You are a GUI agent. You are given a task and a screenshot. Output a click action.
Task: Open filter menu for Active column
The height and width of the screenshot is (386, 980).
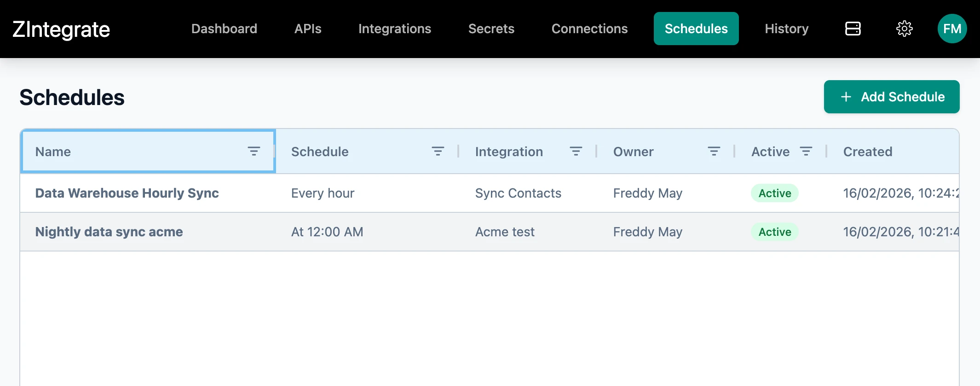pyautogui.click(x=806, y=151)
